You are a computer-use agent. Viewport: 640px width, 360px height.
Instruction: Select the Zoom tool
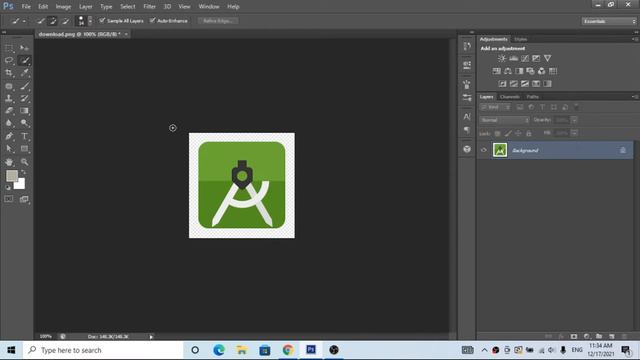coord(24,162)
